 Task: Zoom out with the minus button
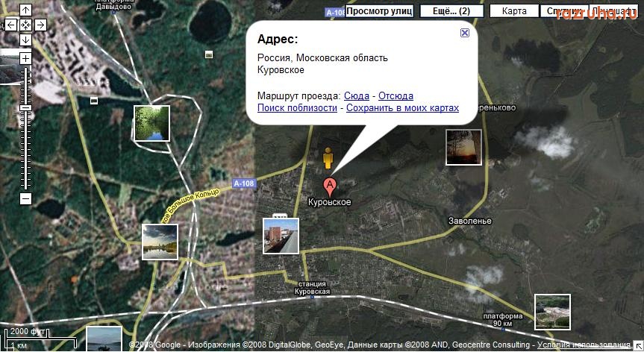(25, 199)
